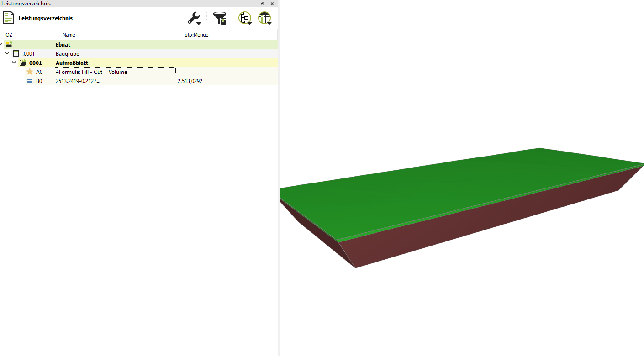The width and height of the screenshot is (644, 356).
Task: Click the star icon on row A0
Action: (x=30, y=72)
